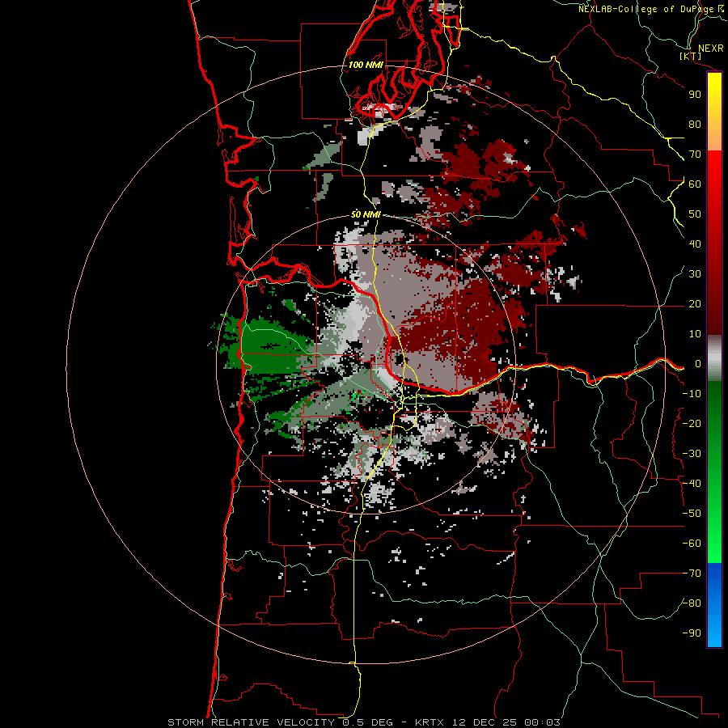Click the STORM RELATIVE VELOCITY product title

click(x=253, y=722)
